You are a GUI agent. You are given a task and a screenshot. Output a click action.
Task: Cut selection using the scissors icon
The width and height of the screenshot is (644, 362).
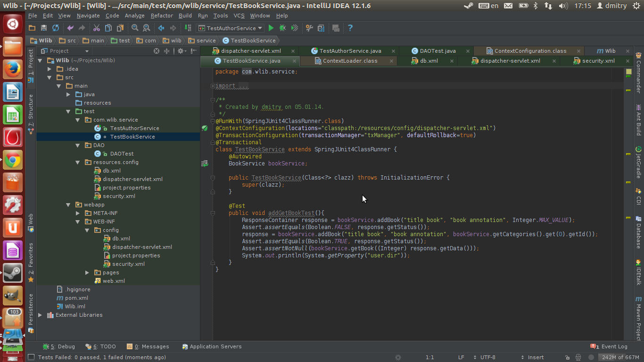tap(97, 28)
